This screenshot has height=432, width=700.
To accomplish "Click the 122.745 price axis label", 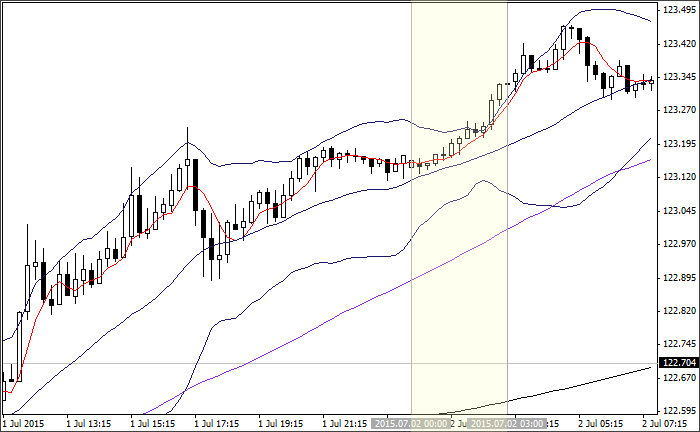I will tap(679, 344).
